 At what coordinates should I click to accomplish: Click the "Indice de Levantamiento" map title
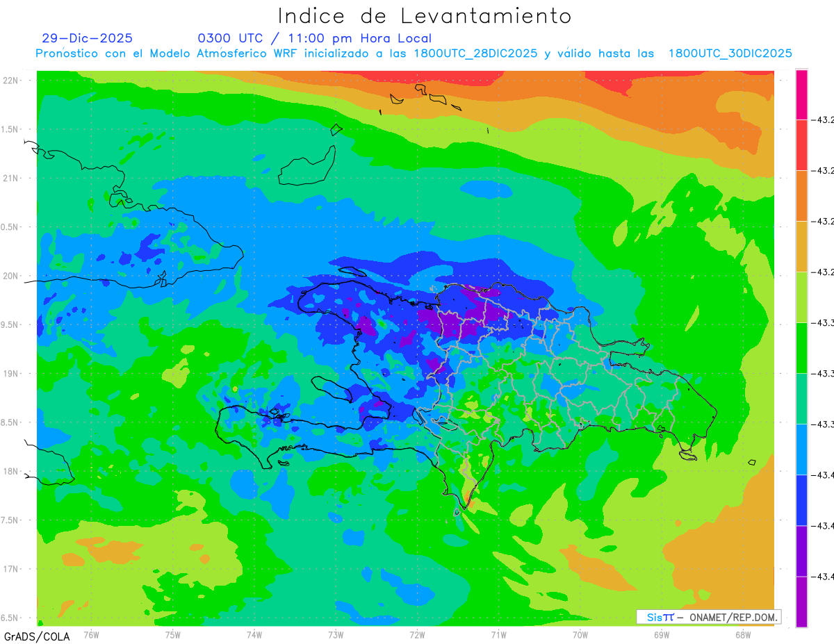pos(425,16)
